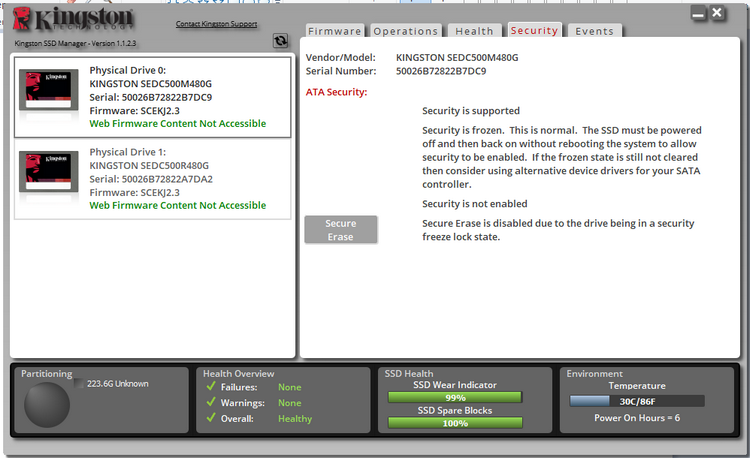Minimize the Kingston SSD Manager window
Viewport: 750px width, 458px height.
pyautogui.click(x=698, y=14)
